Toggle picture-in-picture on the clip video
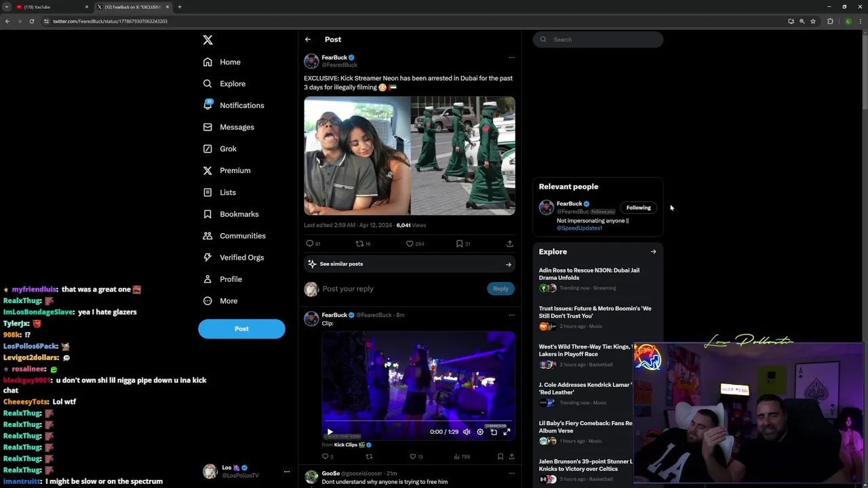 [x=494, y=432]
